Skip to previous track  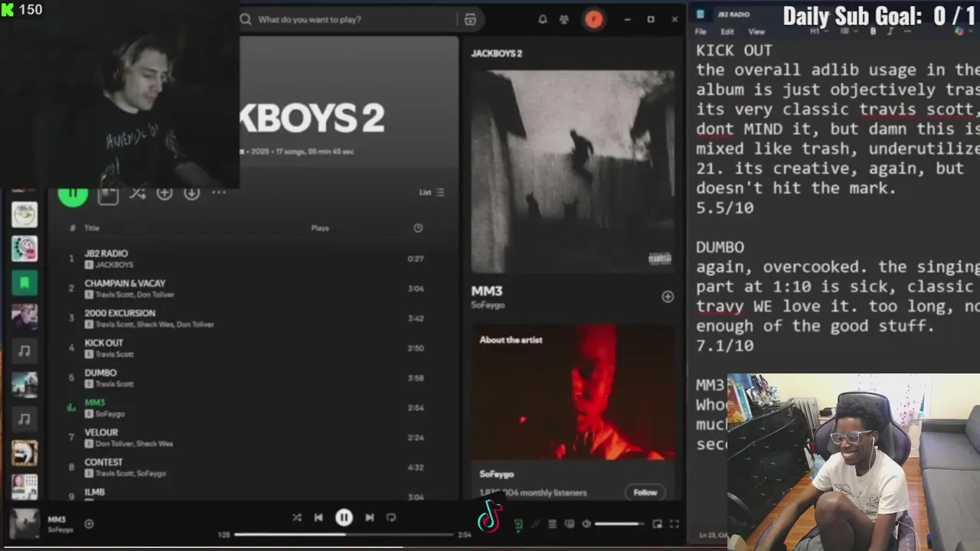(318, 518)
